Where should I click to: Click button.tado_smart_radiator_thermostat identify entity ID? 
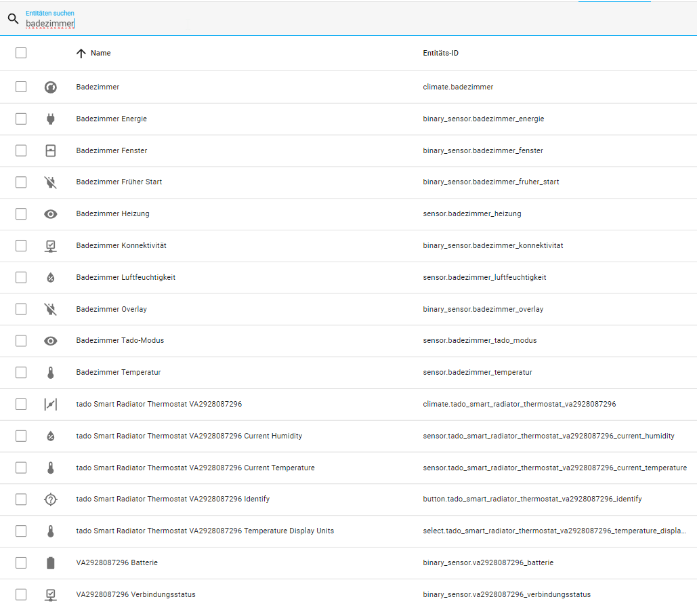[532, 499]
